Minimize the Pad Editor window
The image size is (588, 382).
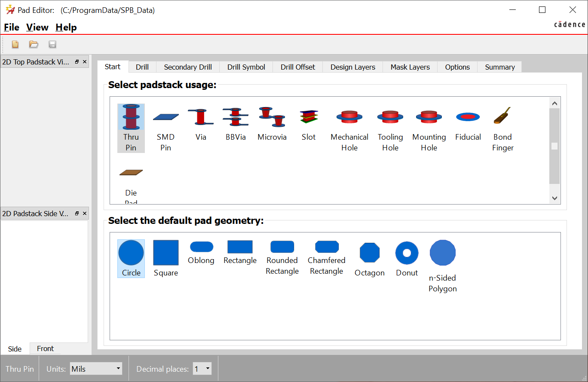coord(512,10)
